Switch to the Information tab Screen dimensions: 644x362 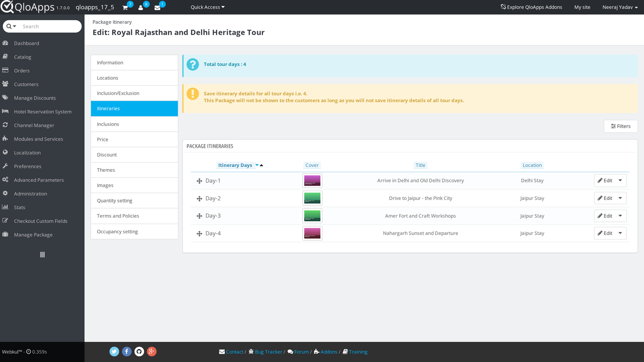[x=134, y=62]
